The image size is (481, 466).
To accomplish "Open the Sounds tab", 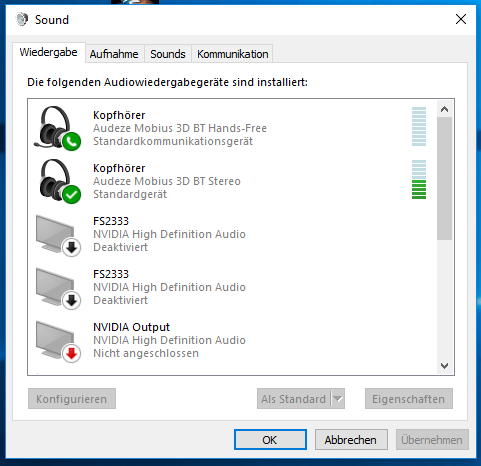I will [x=168, y=54].
